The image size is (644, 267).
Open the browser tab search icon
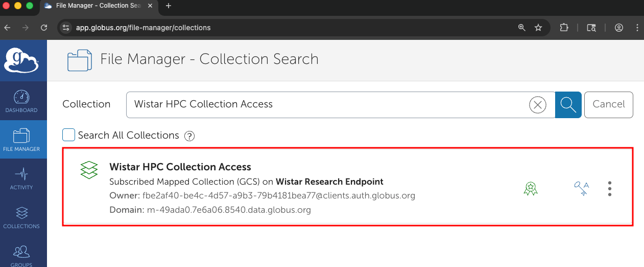(591, 28)
